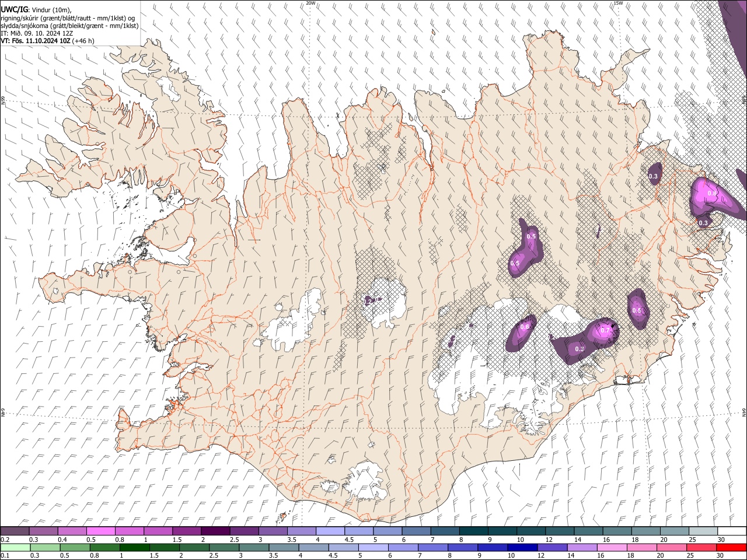Pick upper legend swatch starting at 1.5
Screen dimensions: 747x560
coord(186,531)
